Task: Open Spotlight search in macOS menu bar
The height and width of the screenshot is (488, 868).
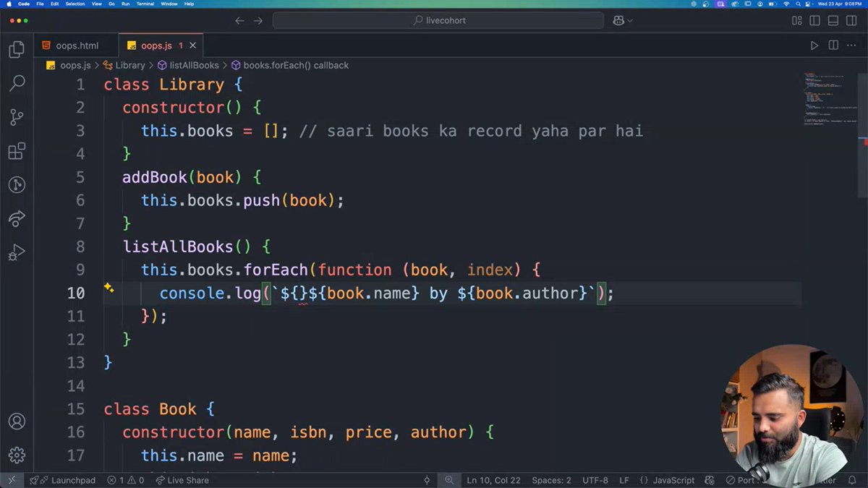Action: [x=798, y=4]
